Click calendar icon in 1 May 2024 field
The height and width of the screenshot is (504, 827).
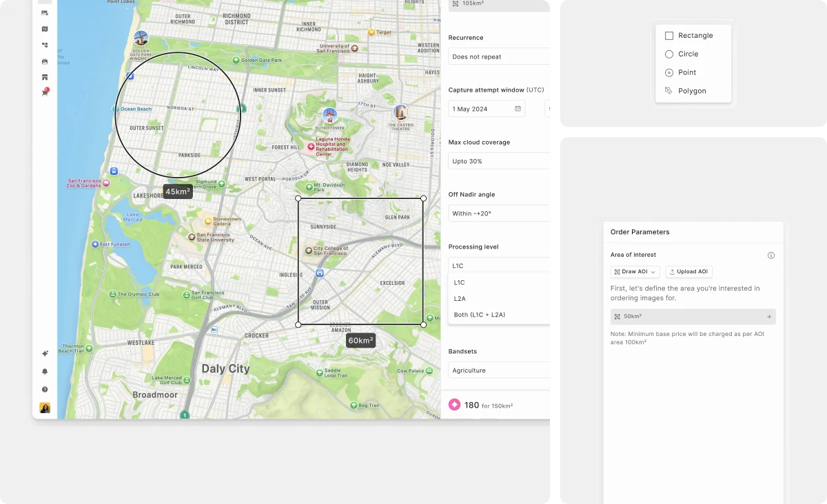pyautogui.click(x=518, y=109)
